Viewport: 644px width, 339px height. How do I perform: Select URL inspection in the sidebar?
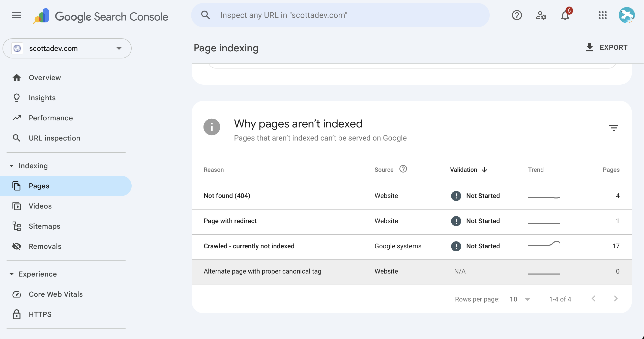tap(54, 138)
